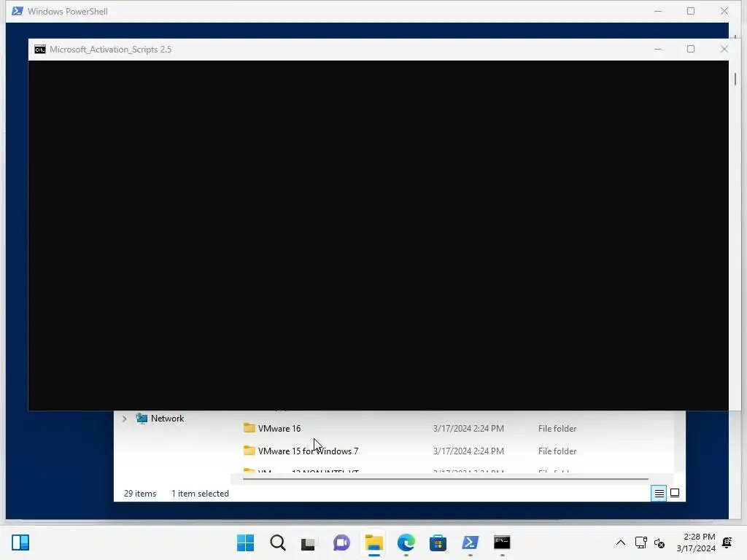747x560 pixels.
Task: Click the Network computer icon
Action: (x=142, y=418)
